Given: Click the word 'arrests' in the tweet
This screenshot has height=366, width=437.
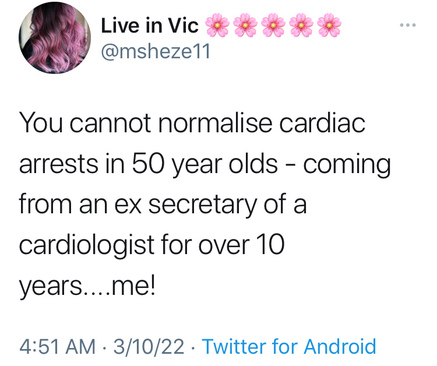Looking at the screenshot, I should (59, 165).
